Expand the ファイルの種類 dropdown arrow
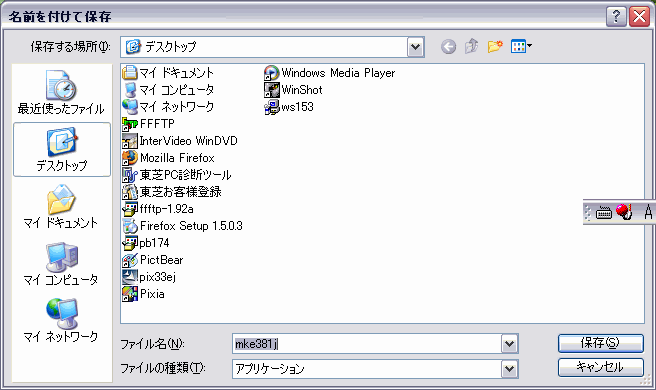Image resolution: width=656 pixels, height=390 pixels. point(509,369)
